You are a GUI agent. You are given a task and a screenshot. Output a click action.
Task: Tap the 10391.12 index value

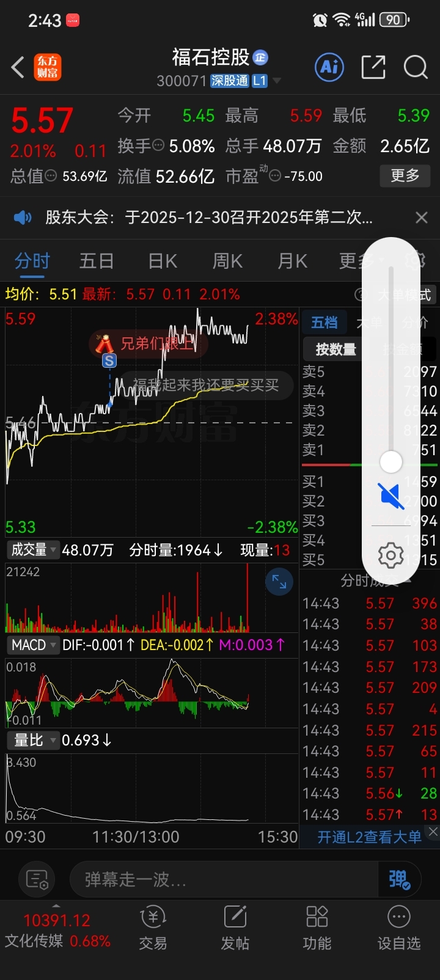click(56, 920)
